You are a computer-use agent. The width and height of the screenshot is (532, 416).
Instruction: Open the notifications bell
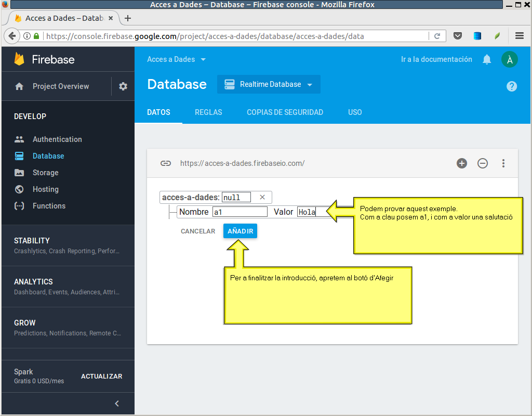487,59
